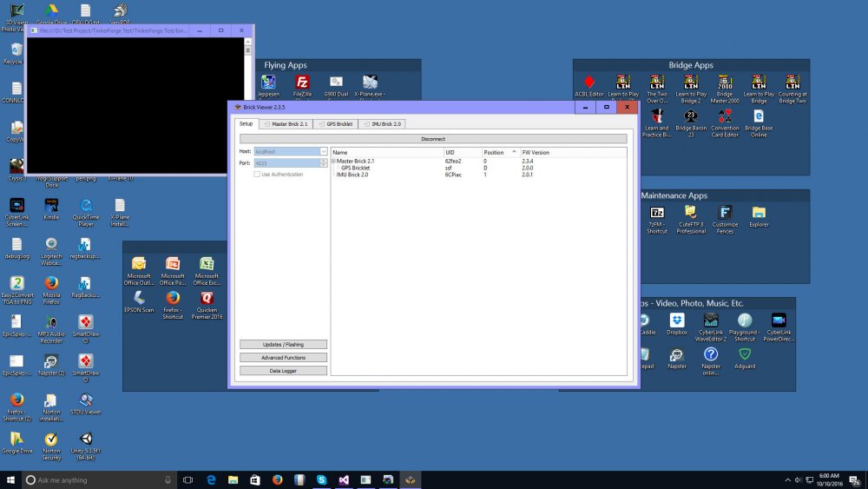Viewport: 868px width, 489px height.
Task: Select the IMU Brick 2.0 row
Action: [x=353, y=175]
